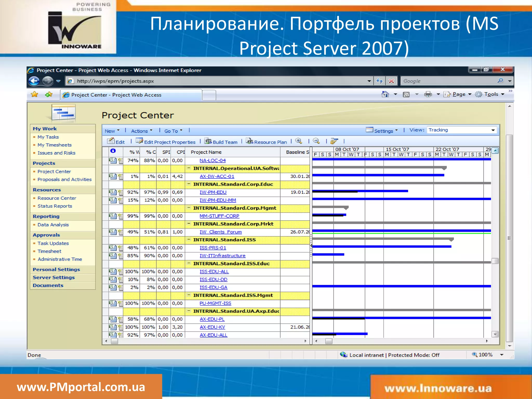Open the New dropdown menu
The width and height of the screenshot is (532, 399).
pos(112,131)
